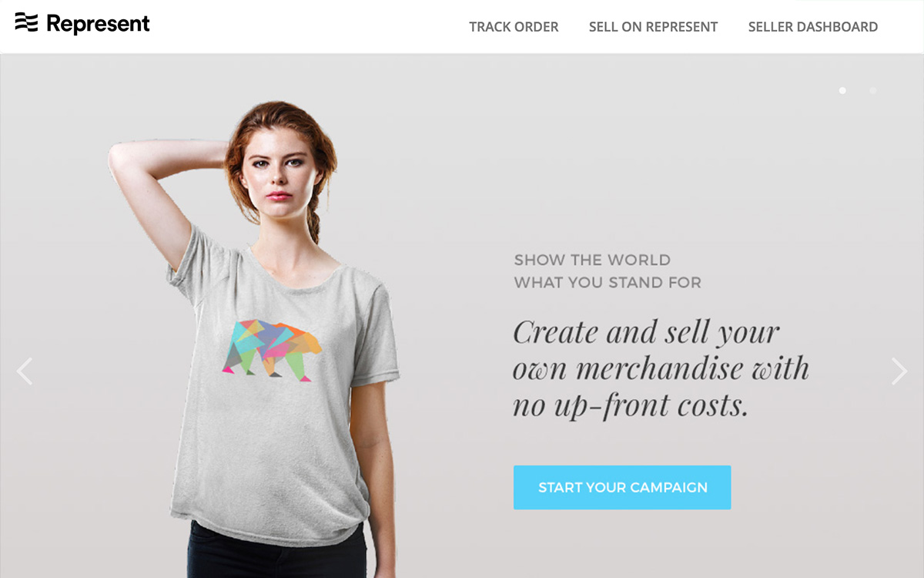Switch to the second carousel dot

pyautogui.click(x=872, y=90)
